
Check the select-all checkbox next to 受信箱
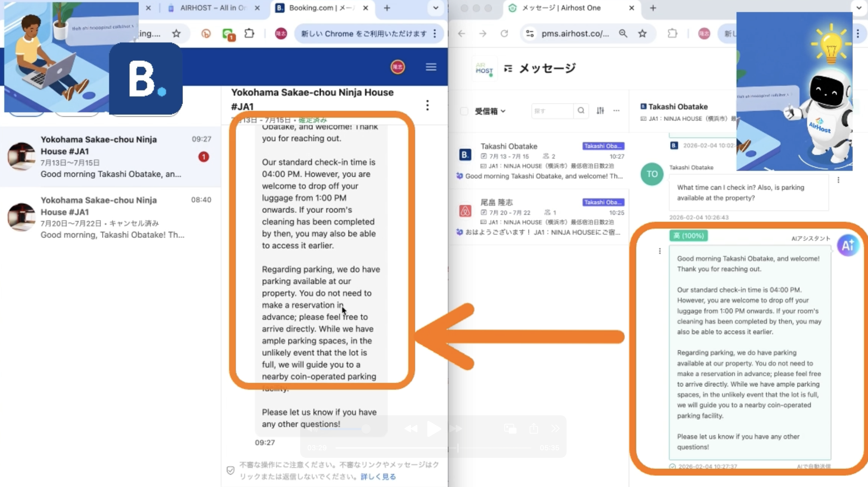(x=464, y=111)
